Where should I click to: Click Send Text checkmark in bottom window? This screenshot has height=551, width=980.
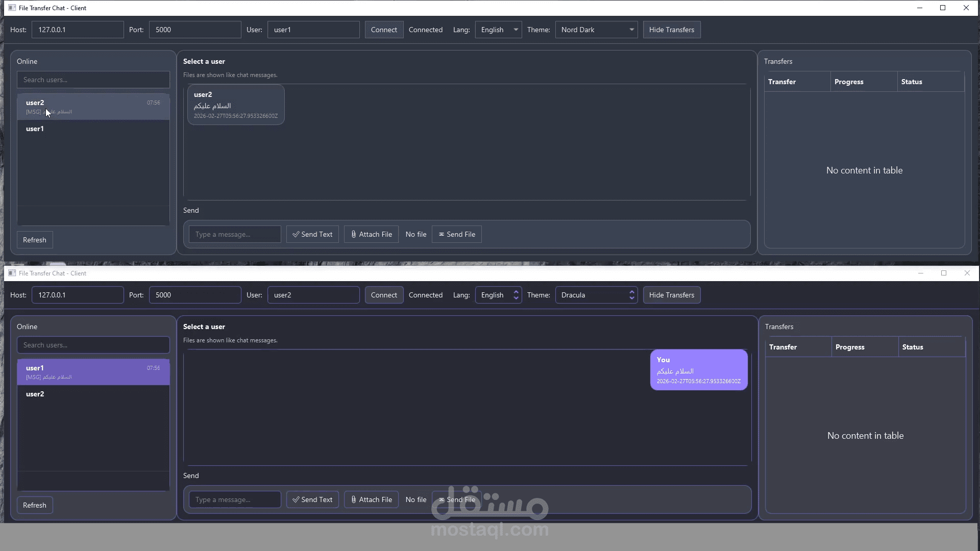click(x=296, y=499)
